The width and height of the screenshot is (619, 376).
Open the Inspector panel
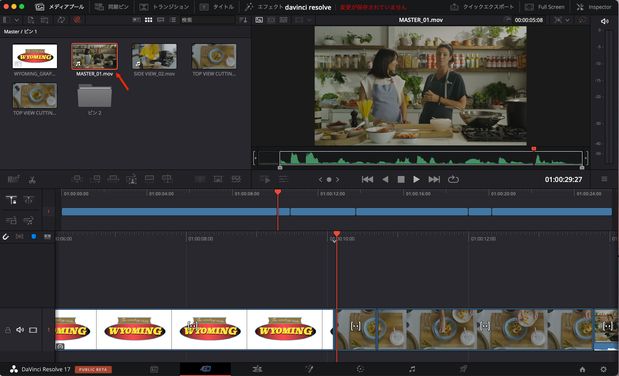click(x=594, y=7)
